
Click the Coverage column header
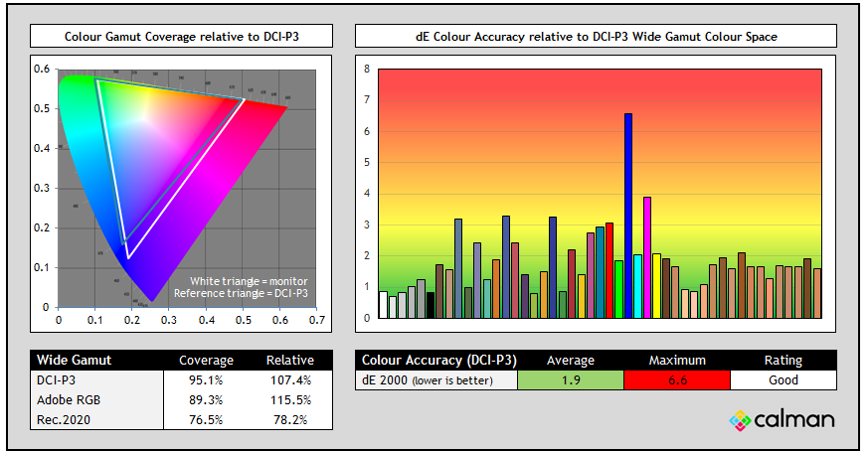point(206,360)
